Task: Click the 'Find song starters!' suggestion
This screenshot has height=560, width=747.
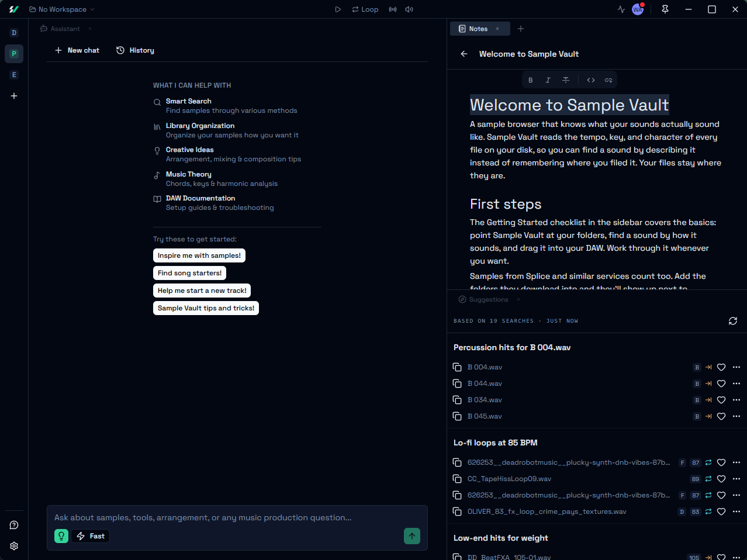Action: (189, 273)
